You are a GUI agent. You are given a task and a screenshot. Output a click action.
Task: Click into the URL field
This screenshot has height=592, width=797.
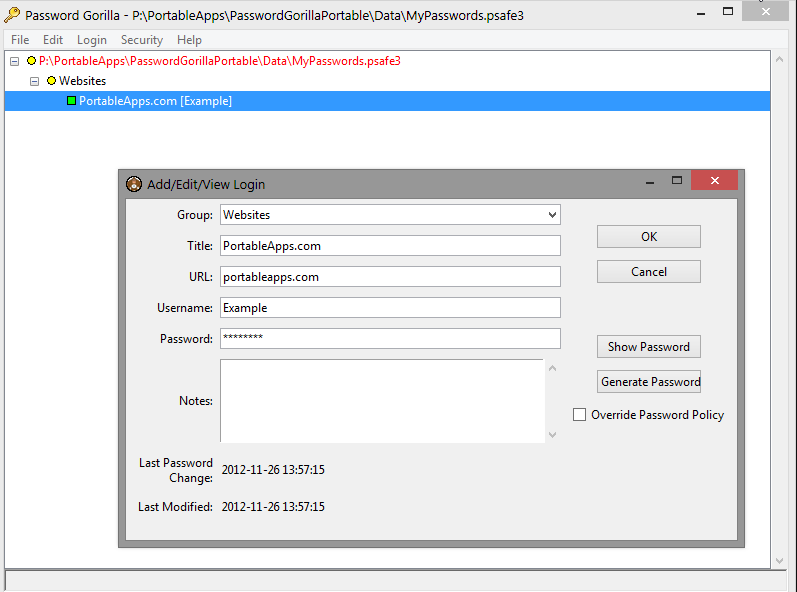tap(390, 277)
